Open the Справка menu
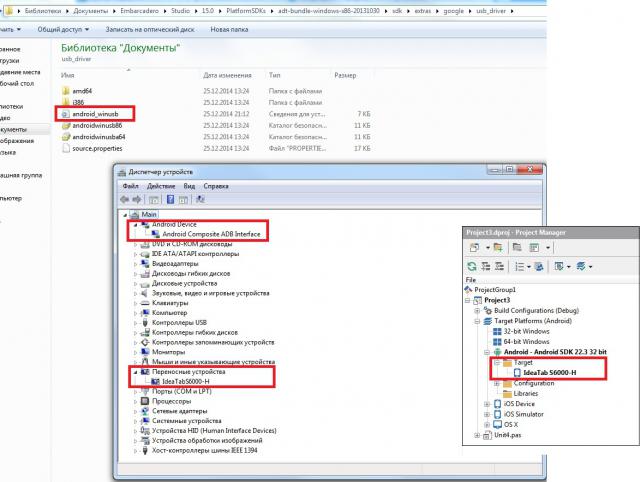Viewport: 640px width, 482px height. [216, 186]
